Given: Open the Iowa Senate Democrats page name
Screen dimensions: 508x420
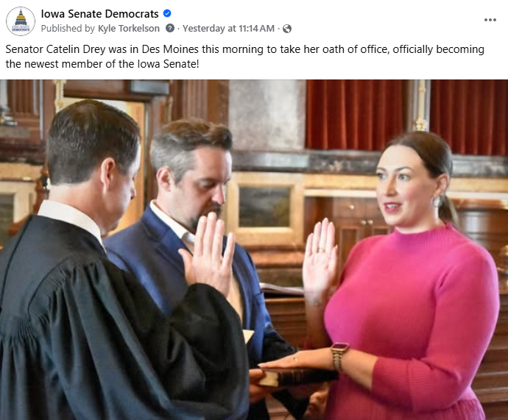Looking at the screenshot, I should (99, 13).
